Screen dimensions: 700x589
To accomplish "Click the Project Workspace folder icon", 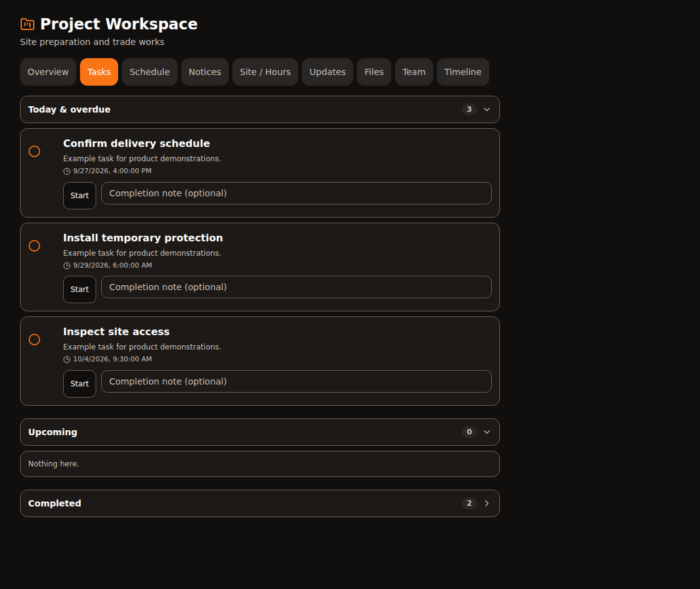I will click(x=27, y=24).
